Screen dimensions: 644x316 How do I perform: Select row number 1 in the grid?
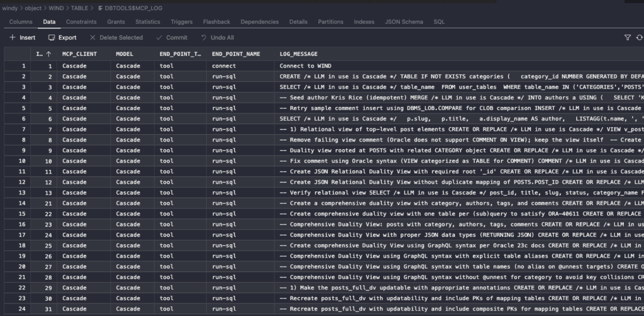coord(23,65)
